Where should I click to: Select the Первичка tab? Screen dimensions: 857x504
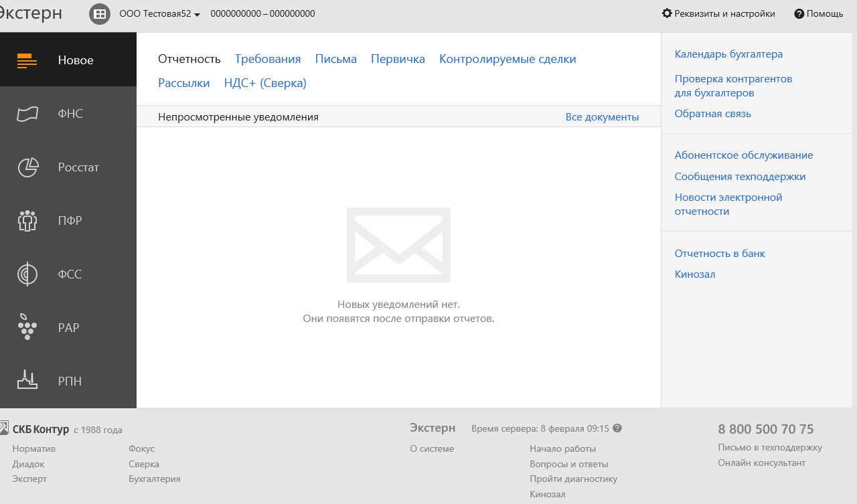pyautogui.click(x=398, y=59)
